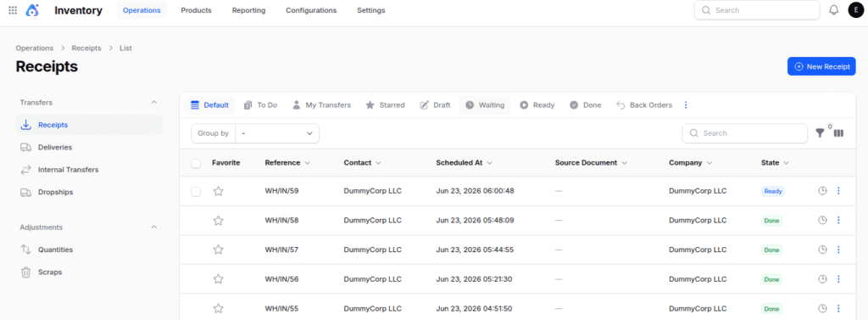Screen dimensions: 868x320
Task: Select the select-all checkbox in header
Action: [196, 163]
